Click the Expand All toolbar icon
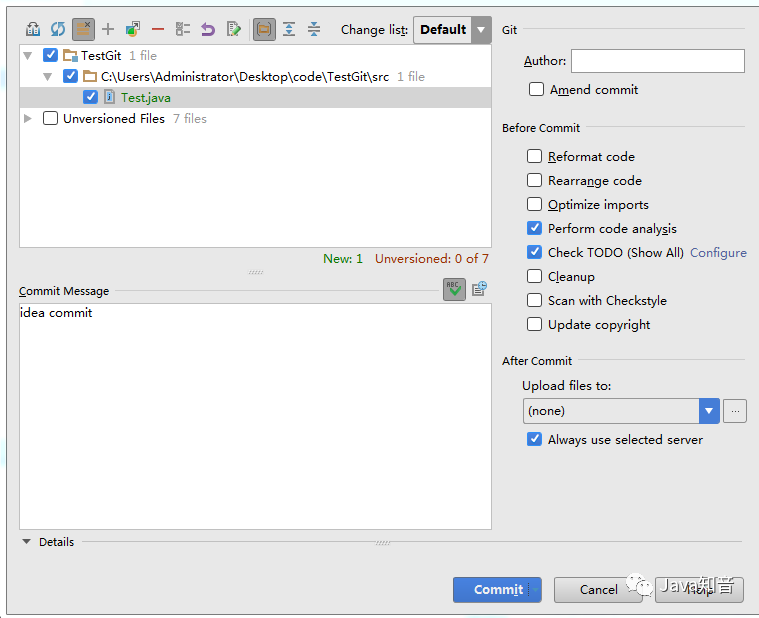 pos(289,30)
